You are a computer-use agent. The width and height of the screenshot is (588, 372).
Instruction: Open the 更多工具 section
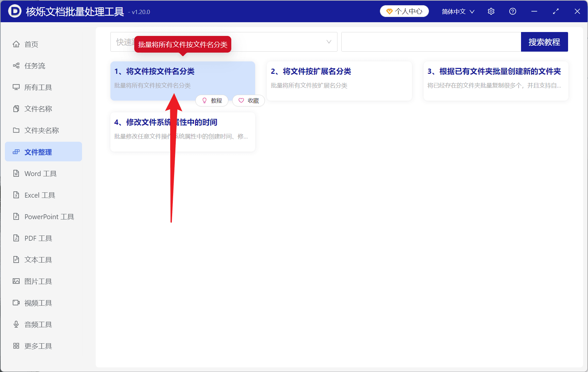point(38,346)
